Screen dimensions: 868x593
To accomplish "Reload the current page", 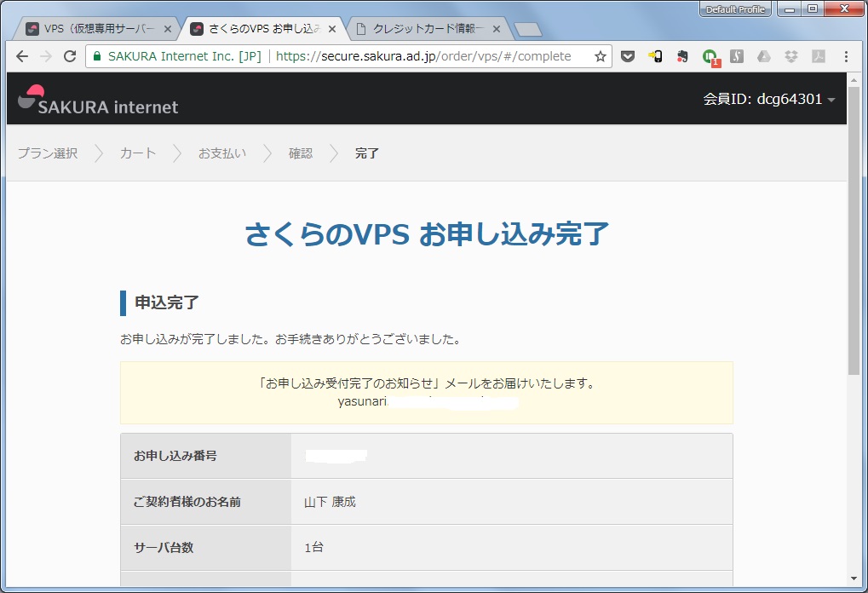I will tap(70, 56).
